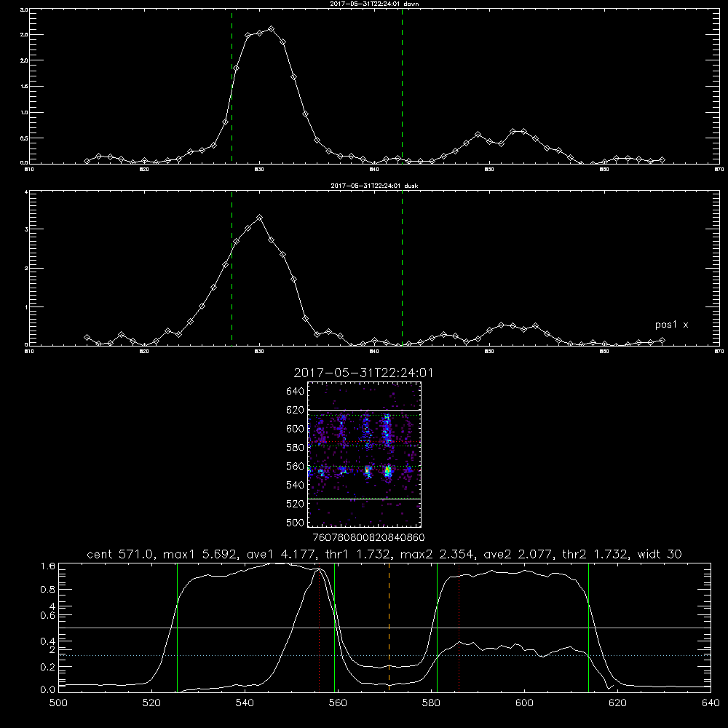Click y-axis label "600" beside the detector image
Image resolution: width=728 pixels, height=728 pixels.
tap(296, 429)
